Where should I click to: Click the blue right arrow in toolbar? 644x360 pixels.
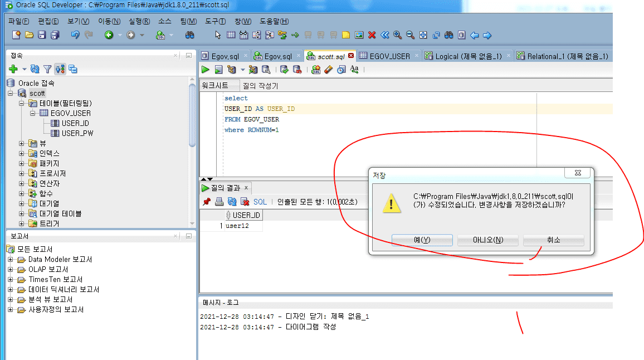[x=487, y=35]
